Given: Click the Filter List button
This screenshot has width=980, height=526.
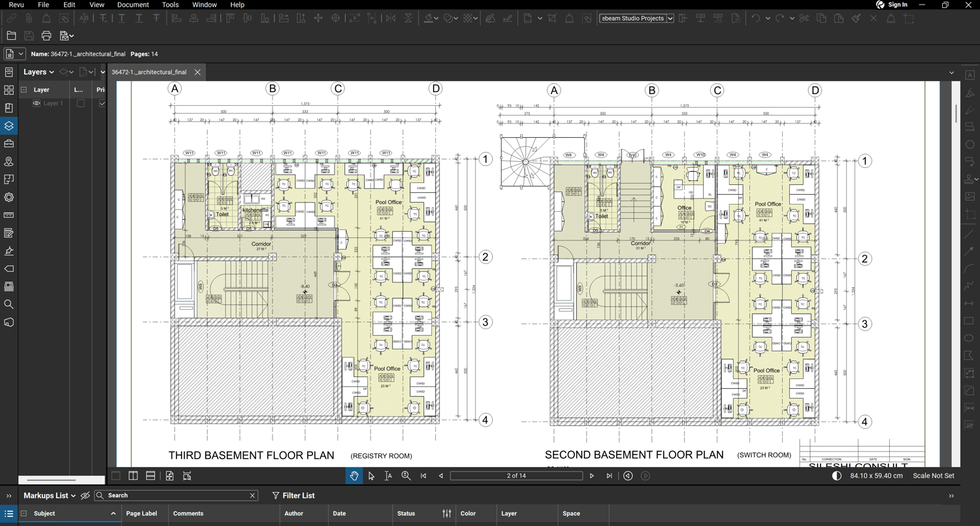Looking at the screenshot, I should coord(293,495).
